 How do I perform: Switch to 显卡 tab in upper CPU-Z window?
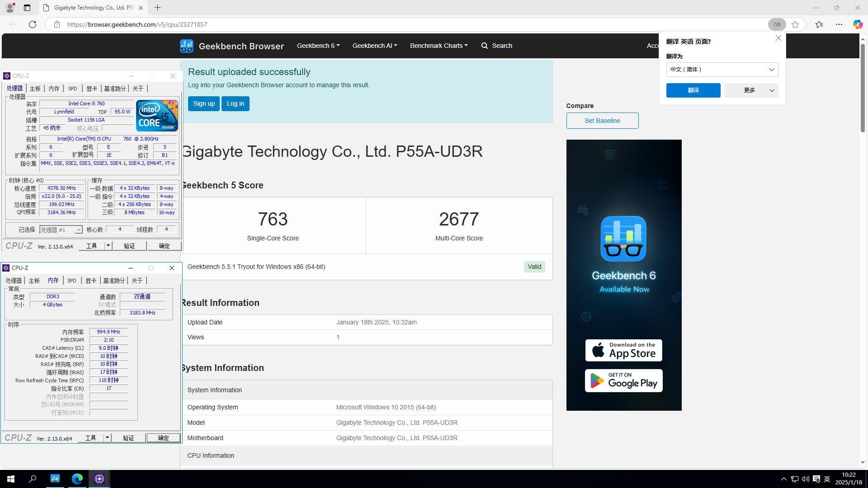[x=92, y=89]
